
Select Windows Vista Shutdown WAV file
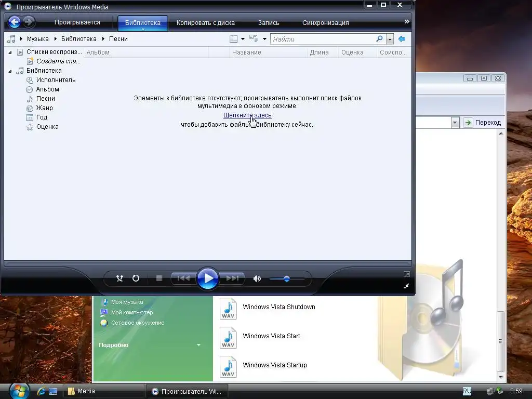tap(268, 308)
